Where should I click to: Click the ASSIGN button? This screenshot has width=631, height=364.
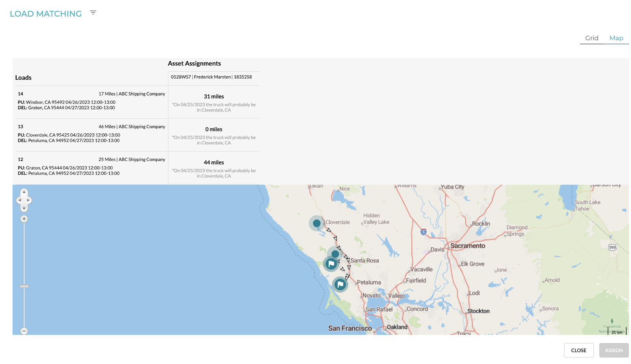point(614,350)
